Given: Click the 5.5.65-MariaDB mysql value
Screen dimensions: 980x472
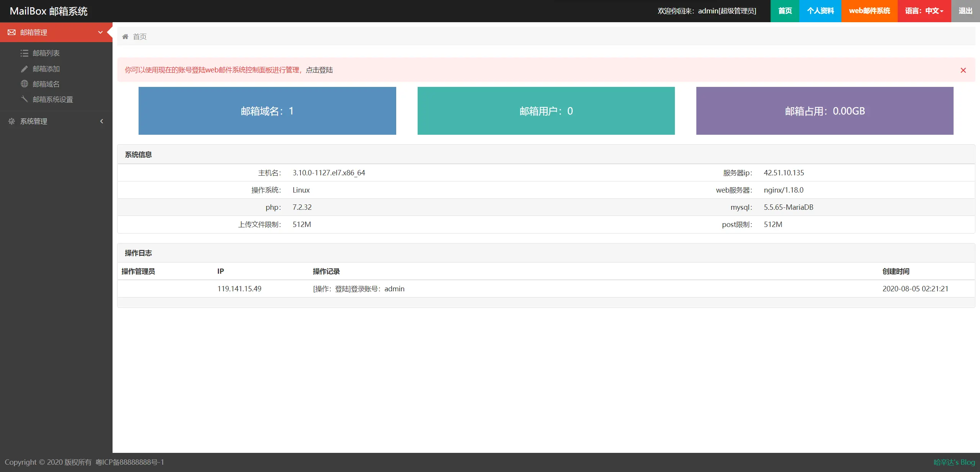Looking at the screenshot, I should 789,207.
